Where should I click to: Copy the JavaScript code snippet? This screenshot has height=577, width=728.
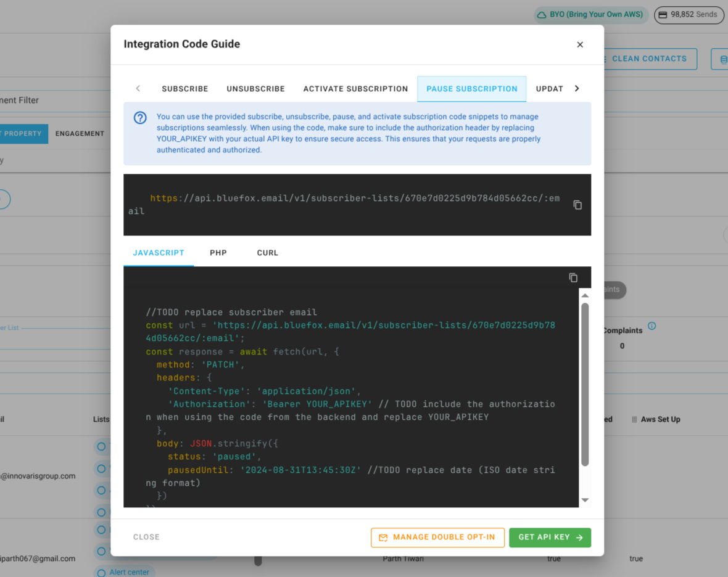coord(573,277)
